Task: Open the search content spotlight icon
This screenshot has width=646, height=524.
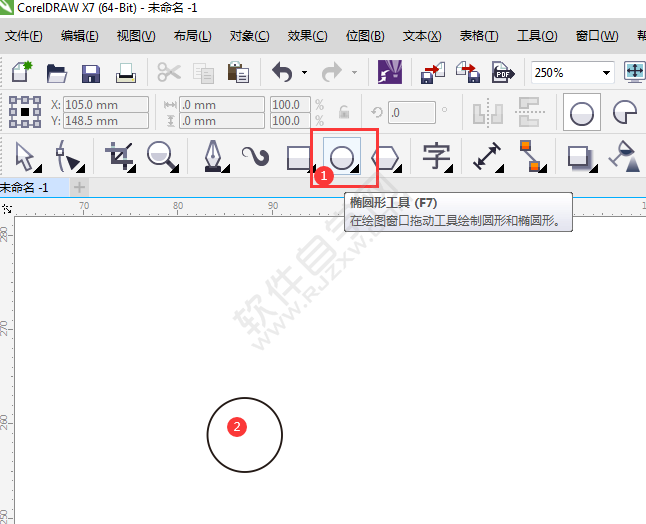Action: point(390,72)
